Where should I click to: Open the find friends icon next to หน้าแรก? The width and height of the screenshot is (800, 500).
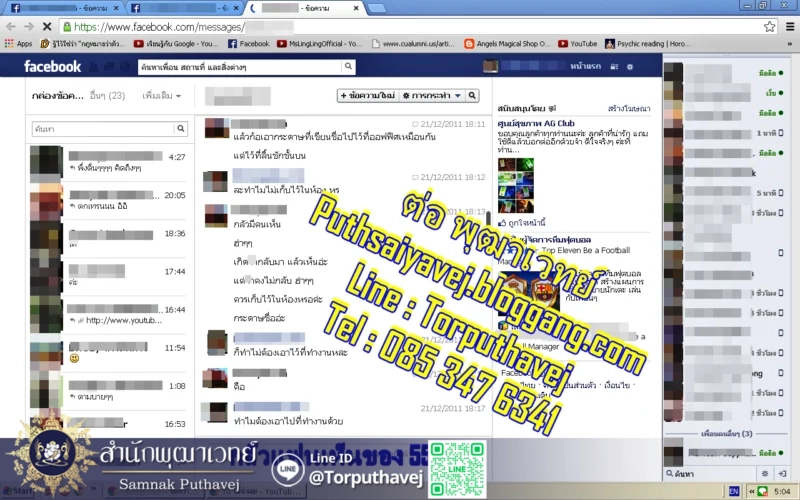(614, 67)
